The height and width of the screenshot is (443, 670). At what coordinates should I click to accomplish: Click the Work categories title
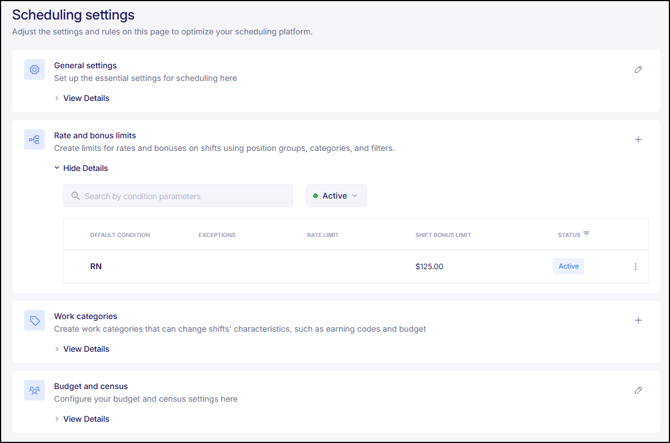pyautogui.click(x=85, y=316)
